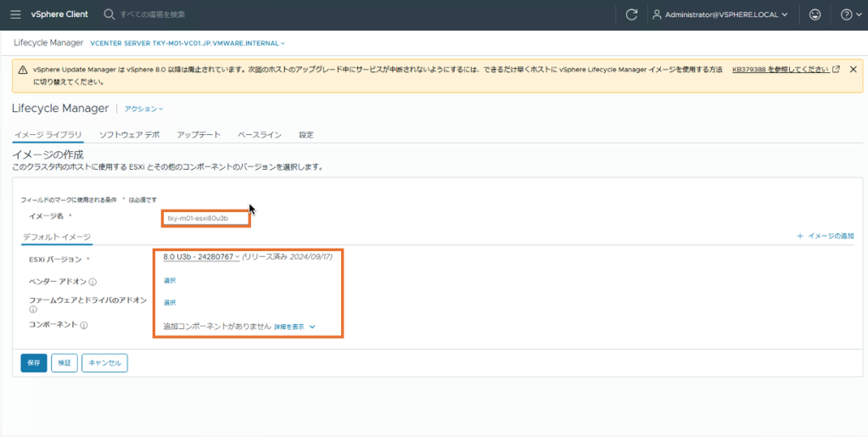
Task: Open the vCenter Server selector dropdown
Action: [188, 42]
